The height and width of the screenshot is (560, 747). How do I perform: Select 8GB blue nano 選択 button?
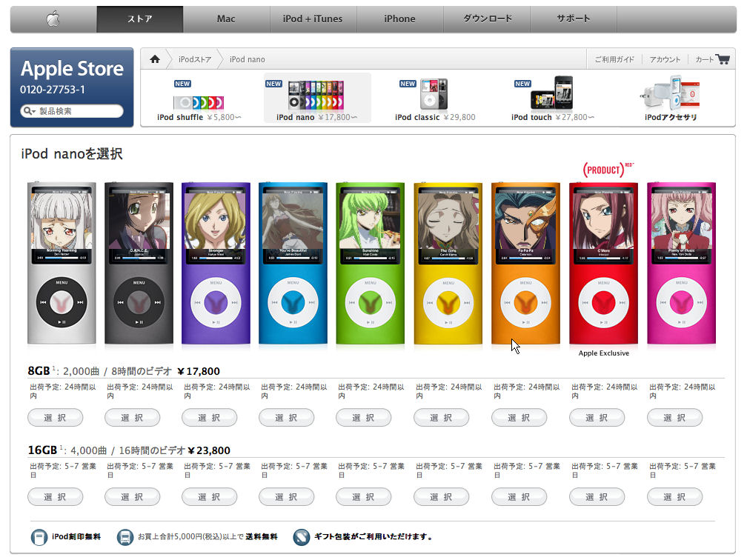pyautogui.click(x=286, y=418)
